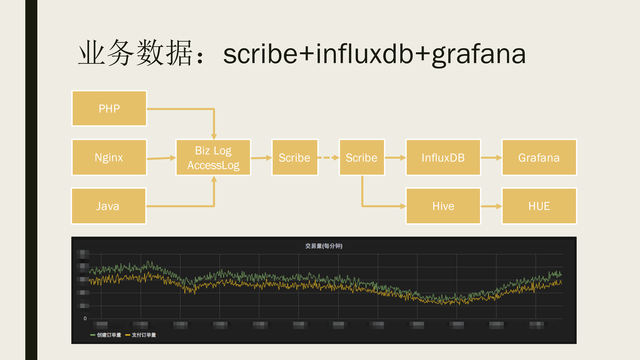Click the Grafana box

pyautogui.click(x=539, y=158)
